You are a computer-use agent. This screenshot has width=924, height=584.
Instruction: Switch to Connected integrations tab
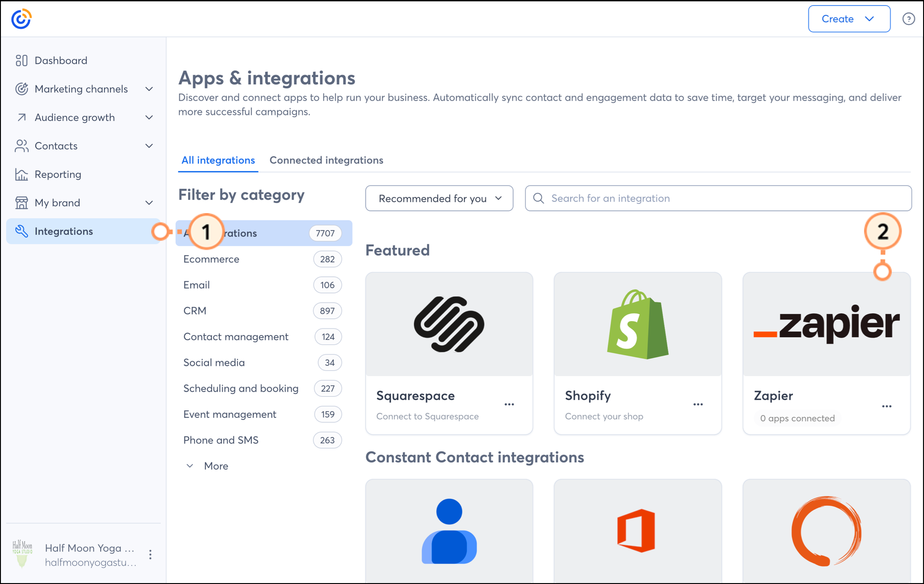point(326,160)
